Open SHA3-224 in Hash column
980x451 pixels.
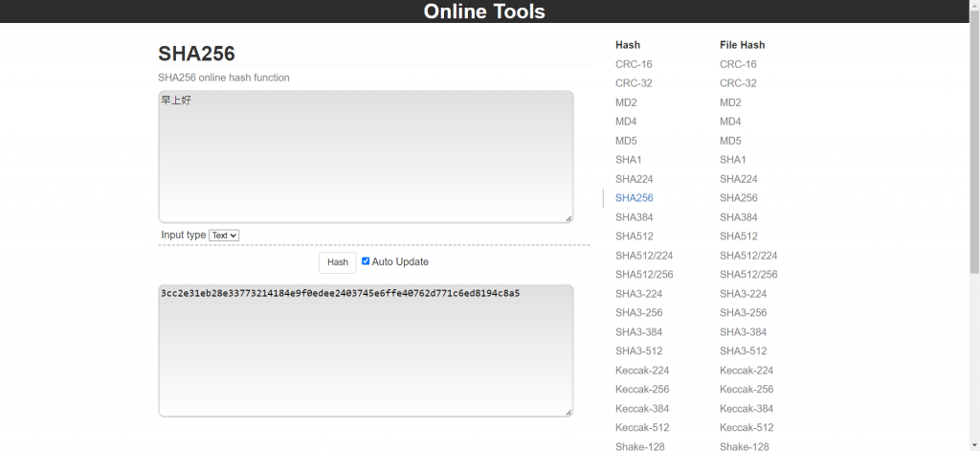pos(638,293)
